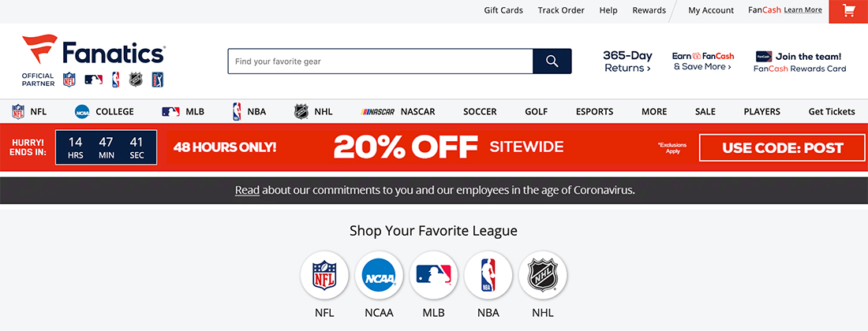Open the NASCAR navigation menu
Viewport: 868px width, 331px height.
[398, 112]
